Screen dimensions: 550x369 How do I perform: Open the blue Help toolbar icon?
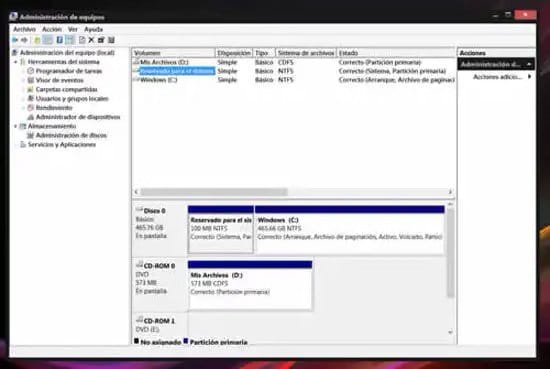click(x=60, y=40)
